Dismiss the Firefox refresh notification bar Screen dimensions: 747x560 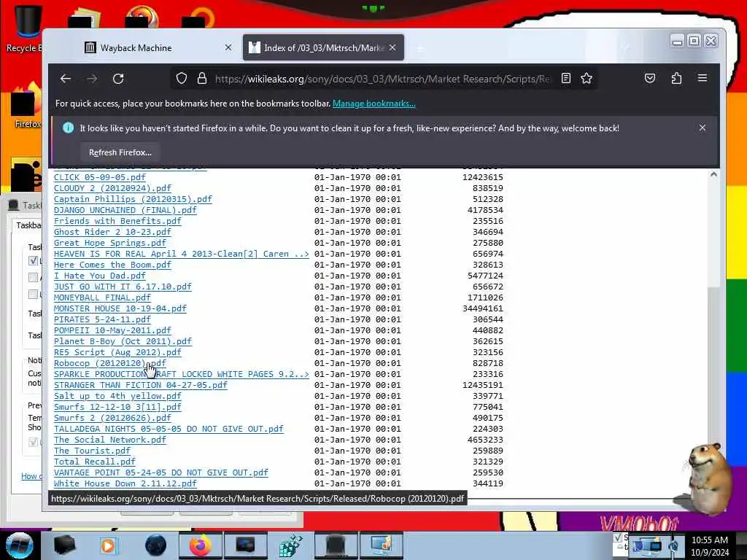(703, 128)
